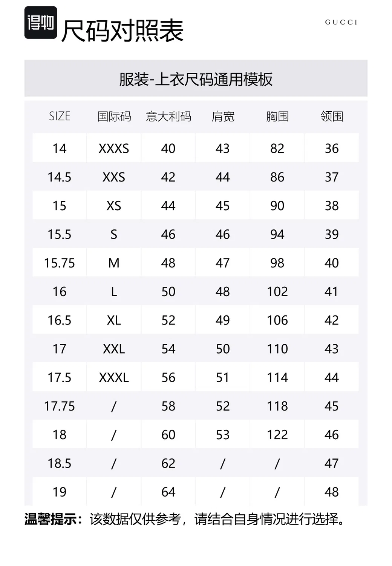The height and width of the screenshot is (566, 392).
Task: Select the chest measurement 122 cell
Action: (x=277, y=434)
